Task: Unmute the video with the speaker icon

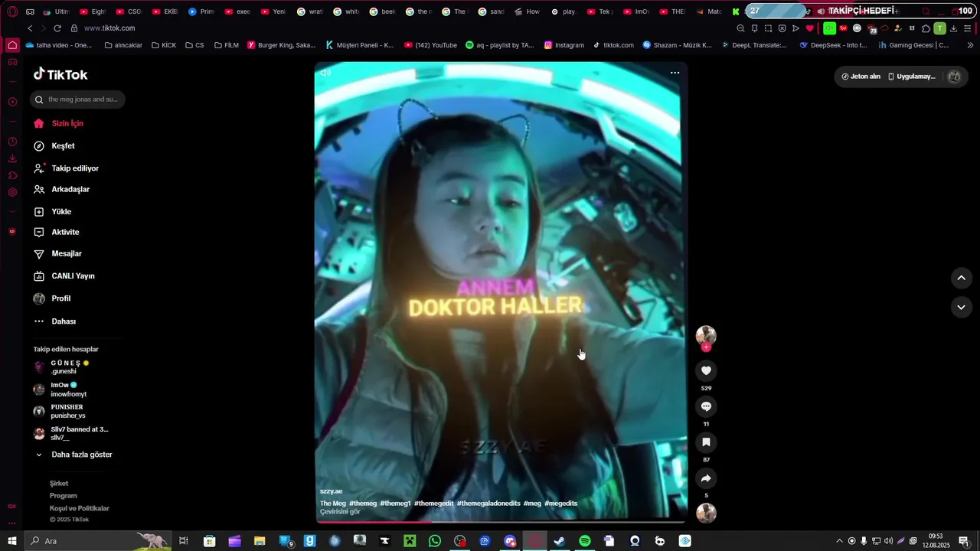Action: 325,73
